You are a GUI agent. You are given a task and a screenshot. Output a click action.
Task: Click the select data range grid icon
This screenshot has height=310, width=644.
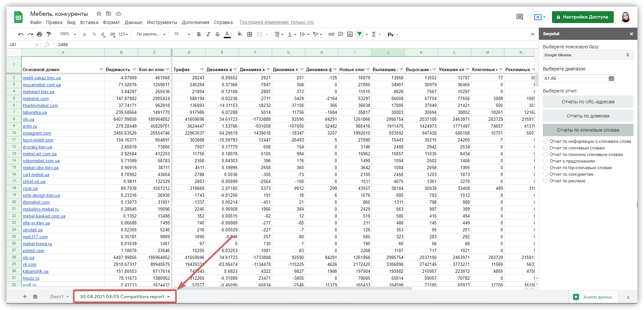[611, 79]
